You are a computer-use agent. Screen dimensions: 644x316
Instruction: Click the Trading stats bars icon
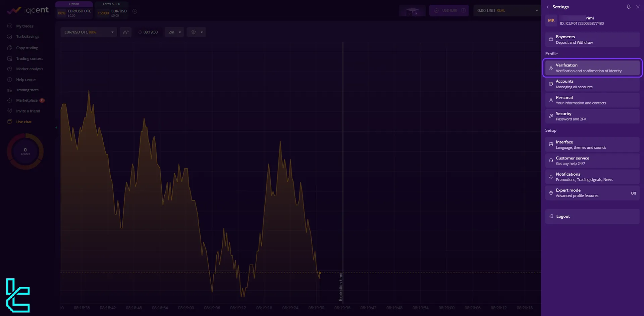pyautogui.click(x=10, y=90)
